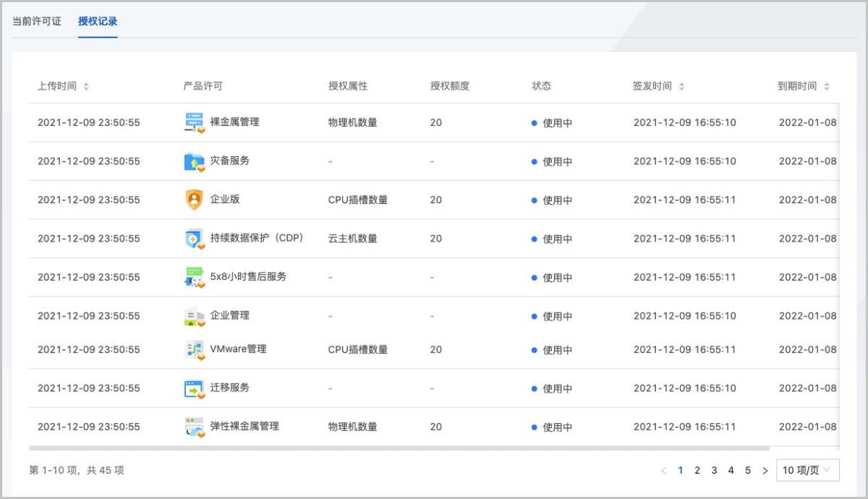Sort by the 到期时间 column
Screen dimensions: 868x499
pyautogui.click(x=825, y=86)
